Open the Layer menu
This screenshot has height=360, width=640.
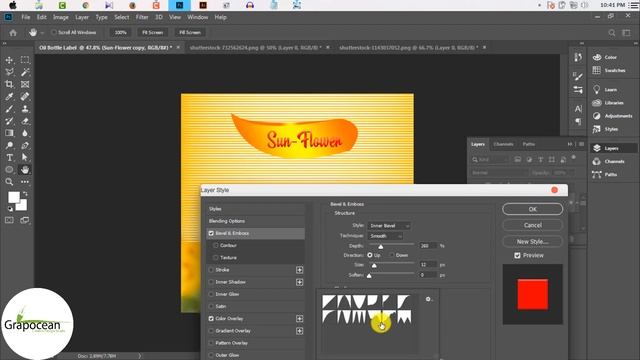click(82, 17)
